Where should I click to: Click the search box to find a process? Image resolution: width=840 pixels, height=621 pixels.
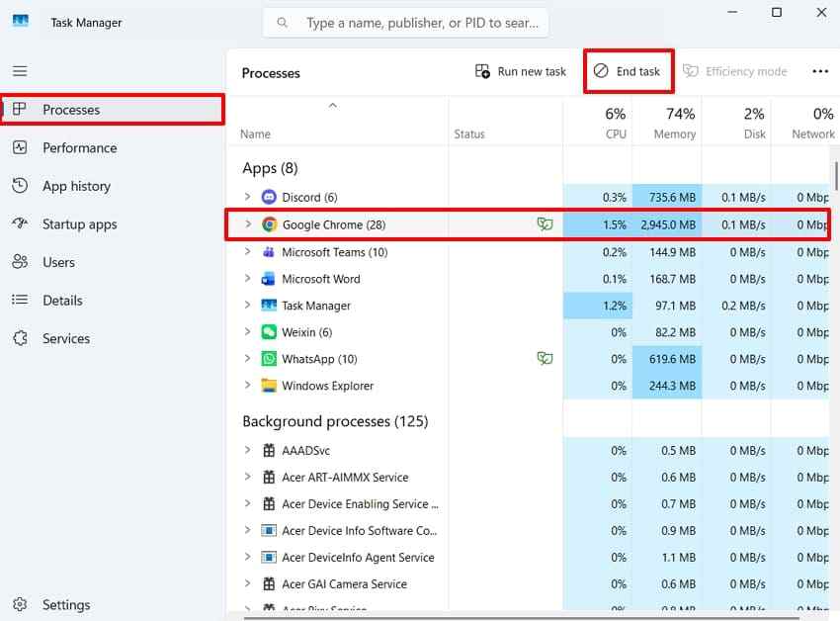point(405,23)
